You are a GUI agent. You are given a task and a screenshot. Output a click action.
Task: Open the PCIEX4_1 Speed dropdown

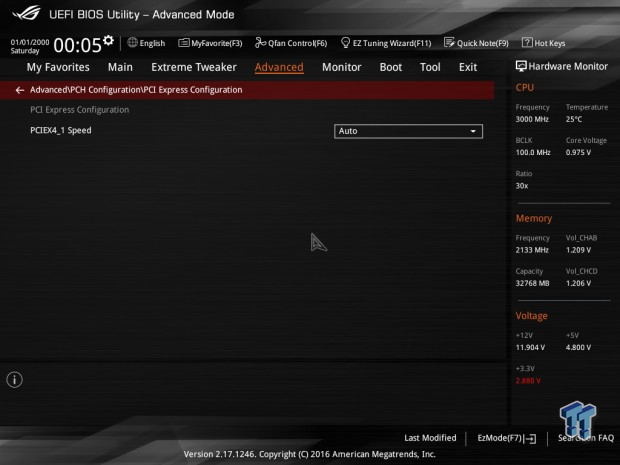408,131
